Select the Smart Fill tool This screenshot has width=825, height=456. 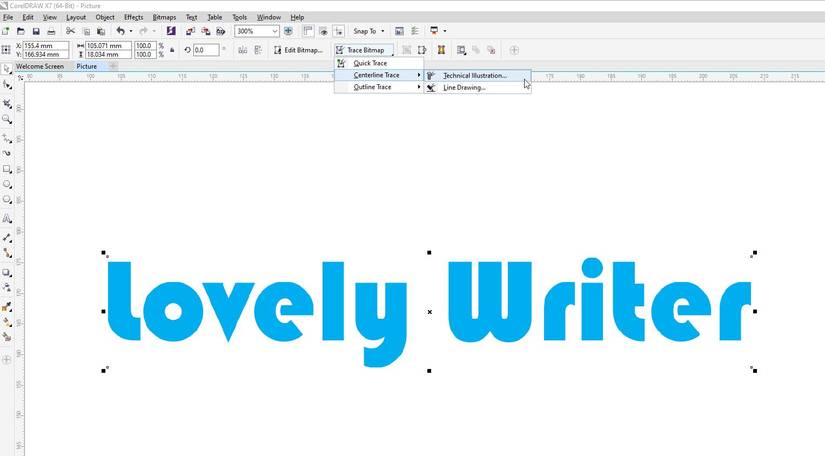pyautogui.click(x=7, y=337)
